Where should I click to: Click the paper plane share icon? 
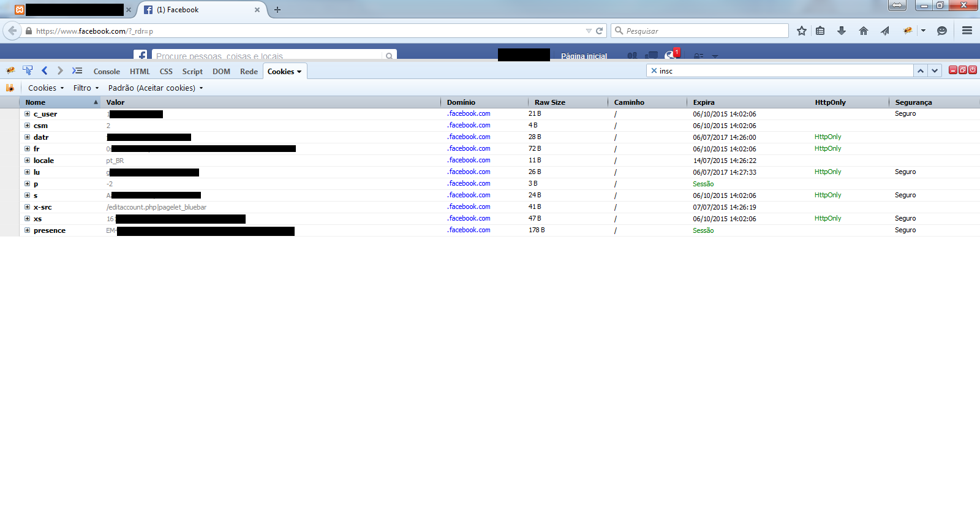coord(885,31)
